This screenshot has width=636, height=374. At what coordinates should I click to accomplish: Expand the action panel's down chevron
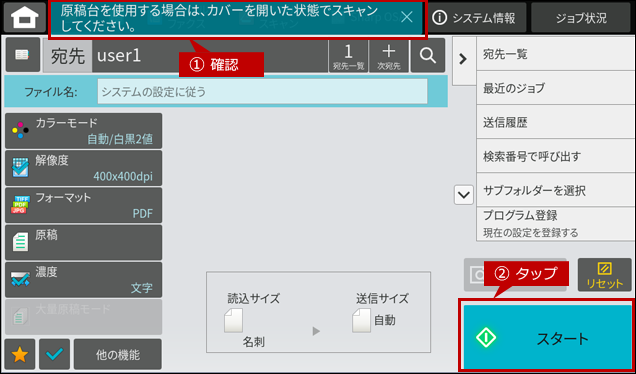tap(464, 196)
